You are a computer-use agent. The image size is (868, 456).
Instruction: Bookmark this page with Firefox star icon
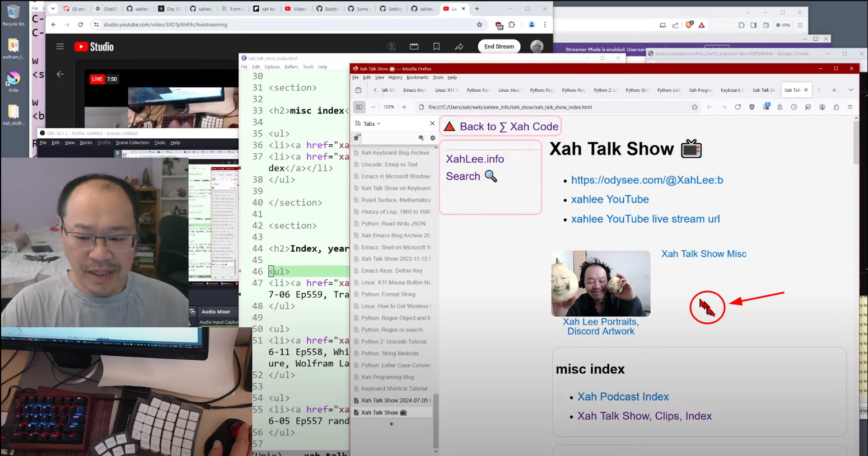[694, 107]
